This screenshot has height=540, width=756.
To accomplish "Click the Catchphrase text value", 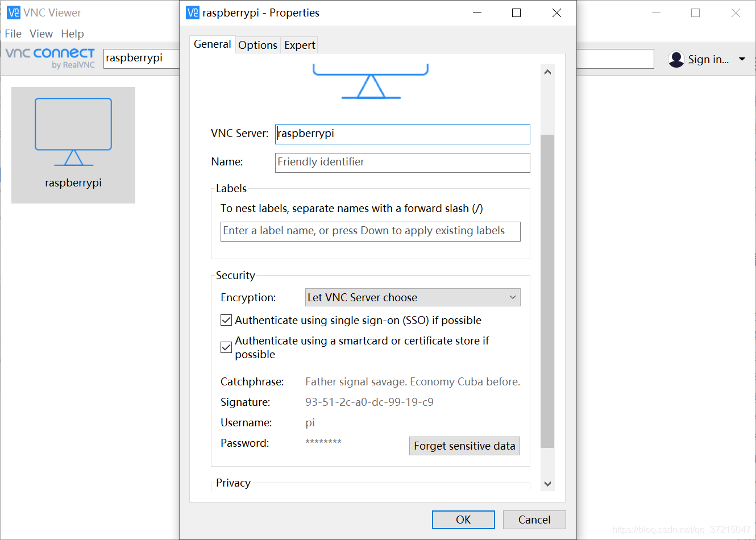I will tap(413, 381).
